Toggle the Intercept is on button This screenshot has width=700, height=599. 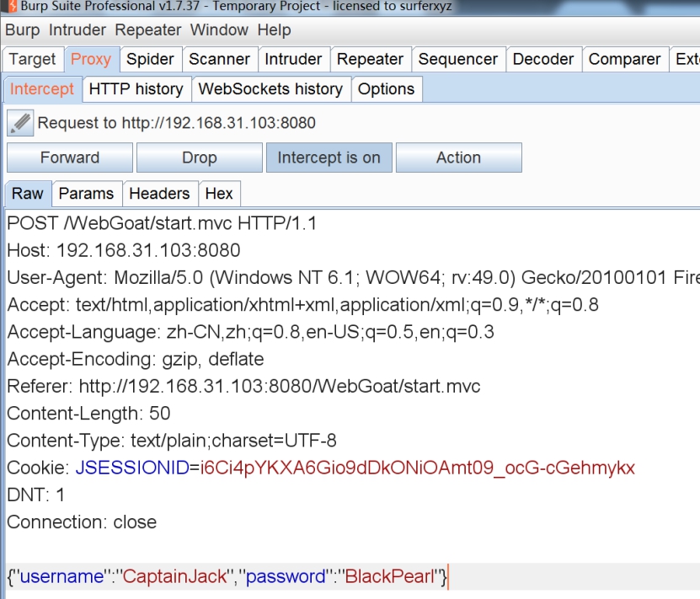point(329,158)
